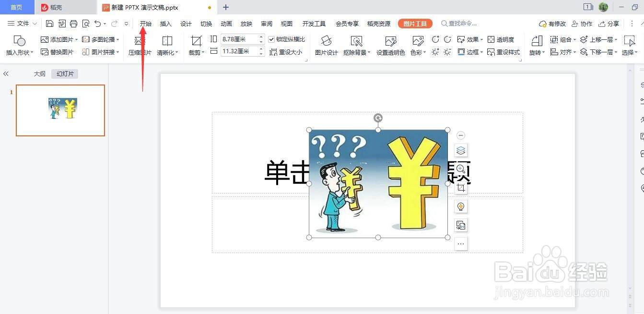Click 设置透明色 set transparent color
Screen dimensions: 644x314
391,46
